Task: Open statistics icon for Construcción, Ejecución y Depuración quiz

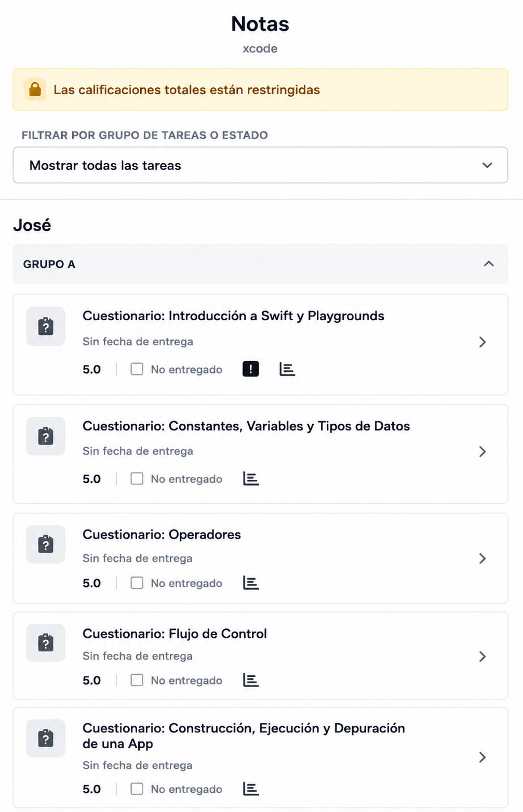Action: [x=251, y=789]
